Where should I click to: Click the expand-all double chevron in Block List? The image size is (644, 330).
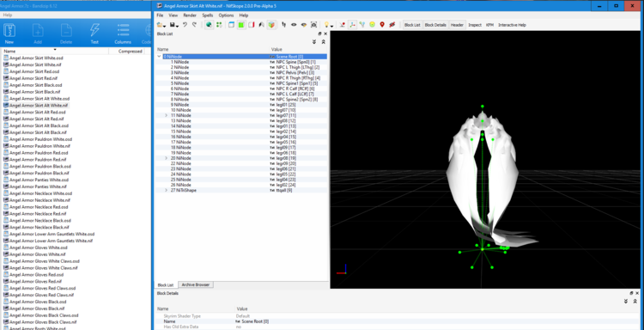[314, 42]
